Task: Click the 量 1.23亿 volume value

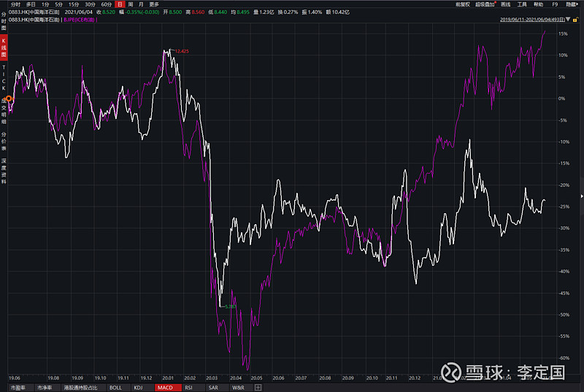Action: [264, 12]
